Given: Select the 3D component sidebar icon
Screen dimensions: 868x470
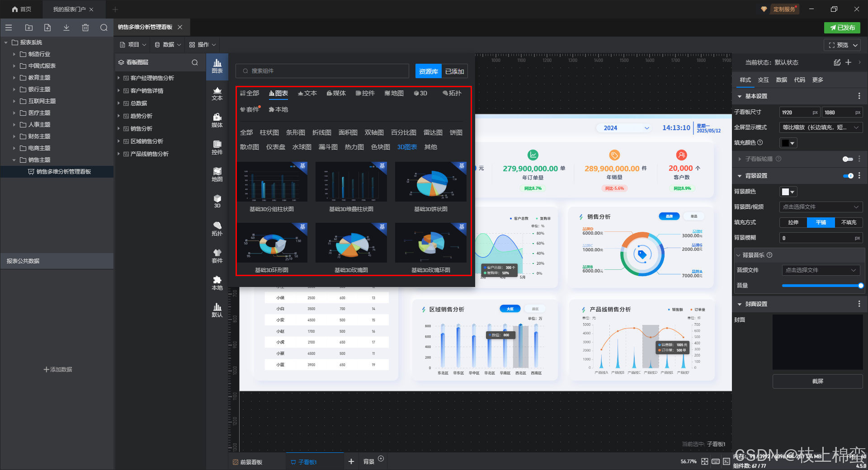Looking at the screenshot, I should coord(217,202).
